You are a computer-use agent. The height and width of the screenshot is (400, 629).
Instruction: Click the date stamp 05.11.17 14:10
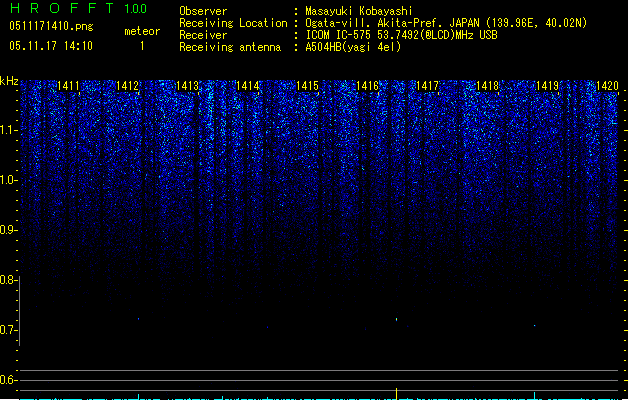point(51,46)
